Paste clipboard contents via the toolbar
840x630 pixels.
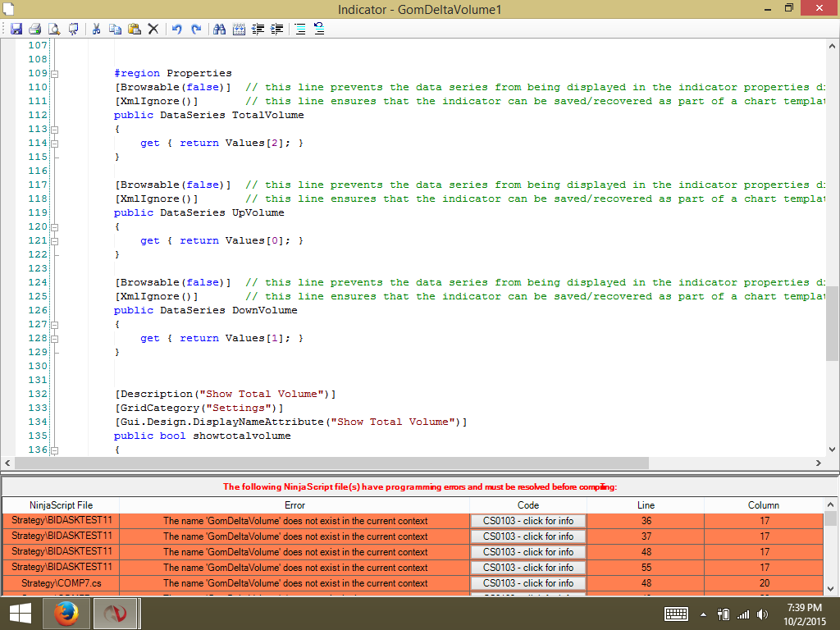tap(135, 29)
